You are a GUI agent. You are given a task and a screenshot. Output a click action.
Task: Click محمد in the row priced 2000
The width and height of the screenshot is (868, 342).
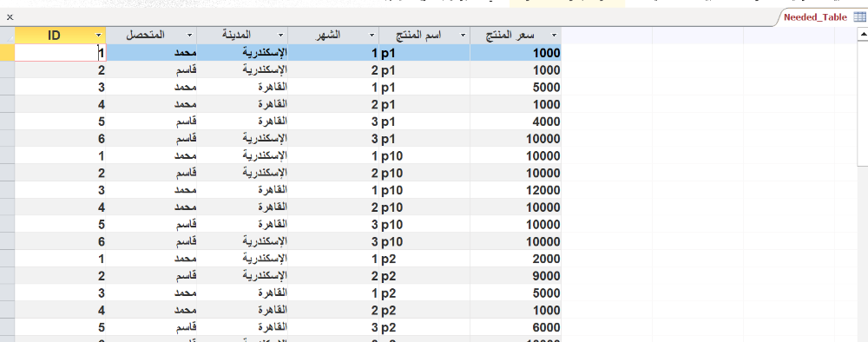185,259
